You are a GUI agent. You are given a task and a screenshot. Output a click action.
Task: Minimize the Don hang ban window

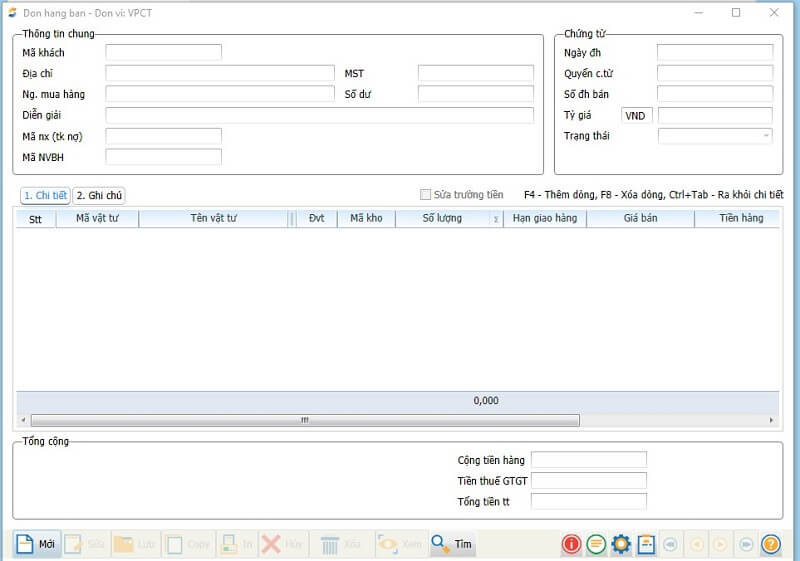(x=698, y=12)
